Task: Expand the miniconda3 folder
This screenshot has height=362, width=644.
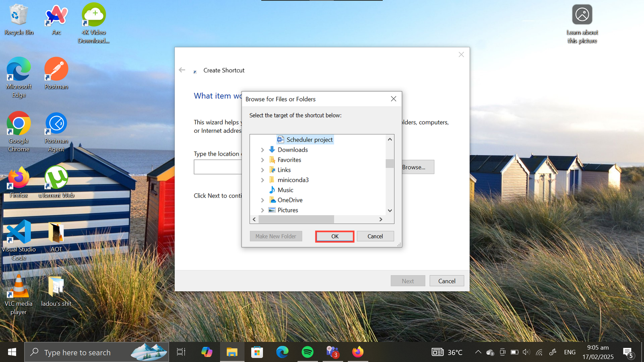Action: tap(262, 180)
